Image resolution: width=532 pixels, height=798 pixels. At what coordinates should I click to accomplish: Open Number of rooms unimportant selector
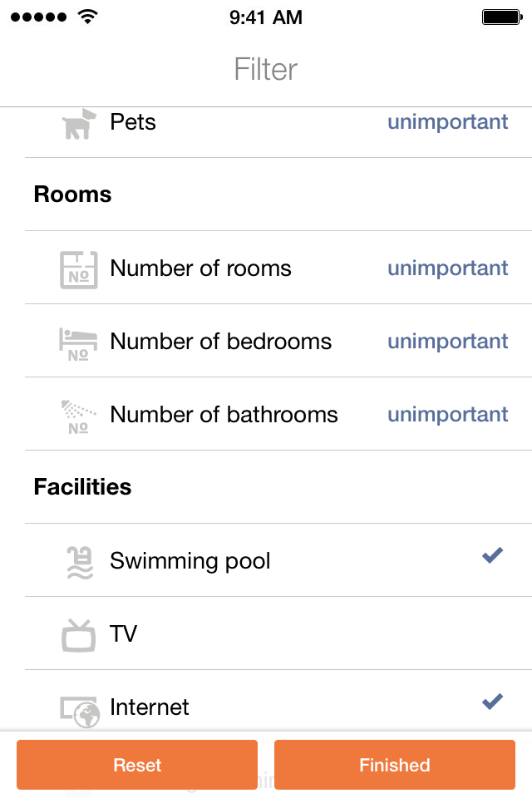(x=447, y=268)
